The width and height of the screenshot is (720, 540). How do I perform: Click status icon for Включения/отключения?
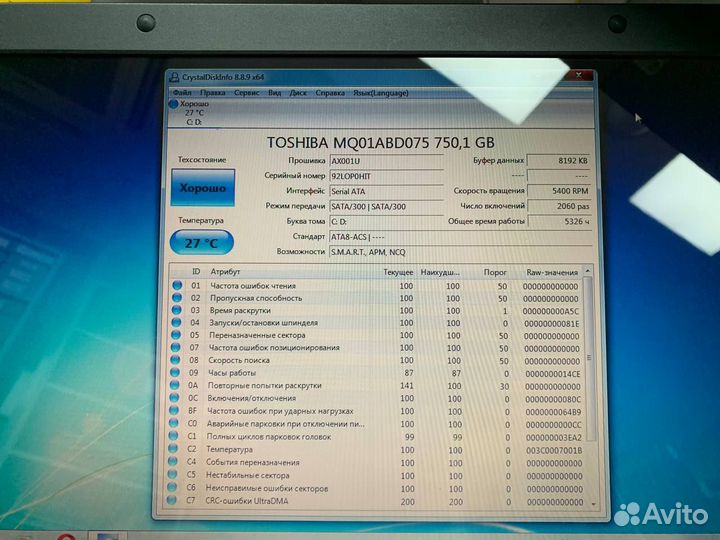pyautogui.click(x=174, y=398)
